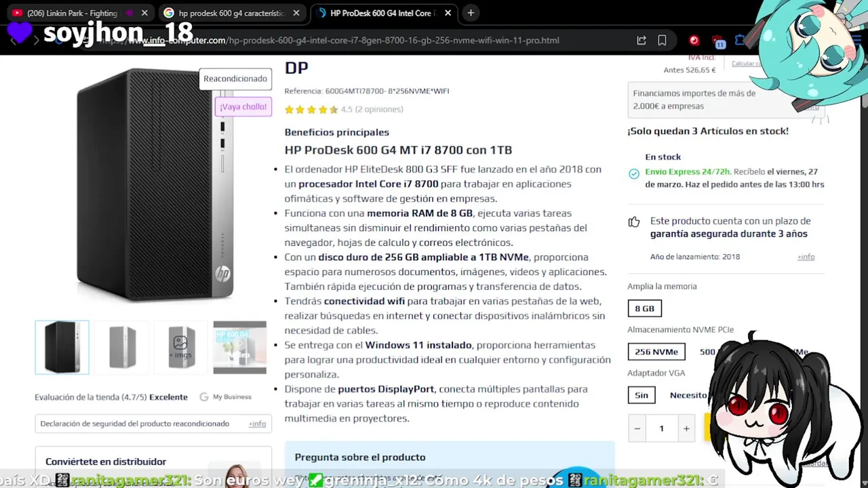868x488 pixels.
Task: Close the hp prodesk 600 g4 características tab
Action: tap(296, 13)
